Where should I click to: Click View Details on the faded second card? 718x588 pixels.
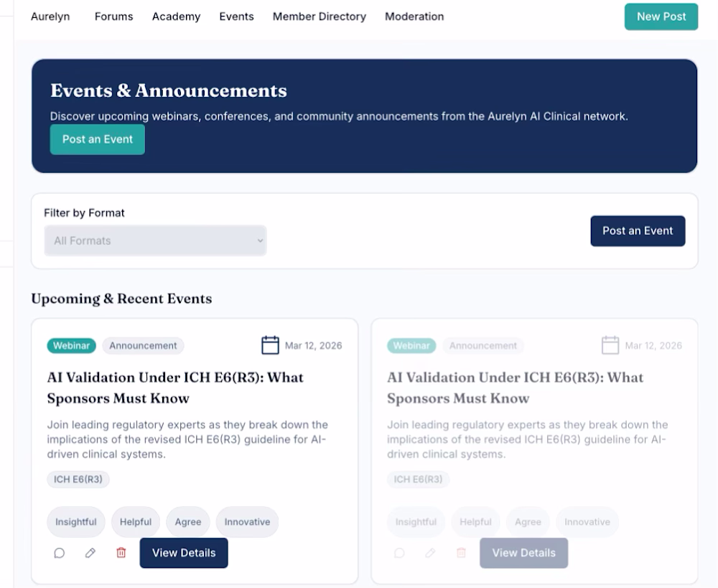[x=524, y=553]
